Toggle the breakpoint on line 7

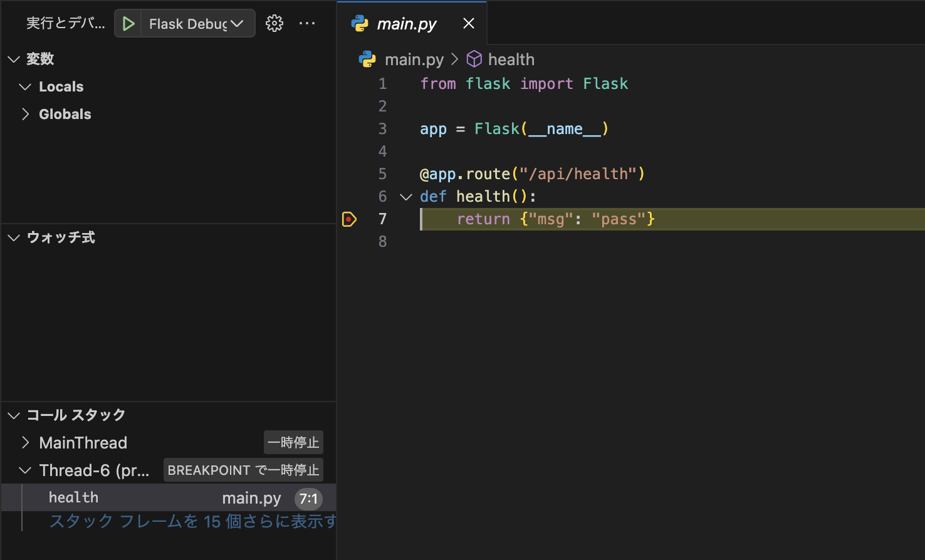coord(349,219)
